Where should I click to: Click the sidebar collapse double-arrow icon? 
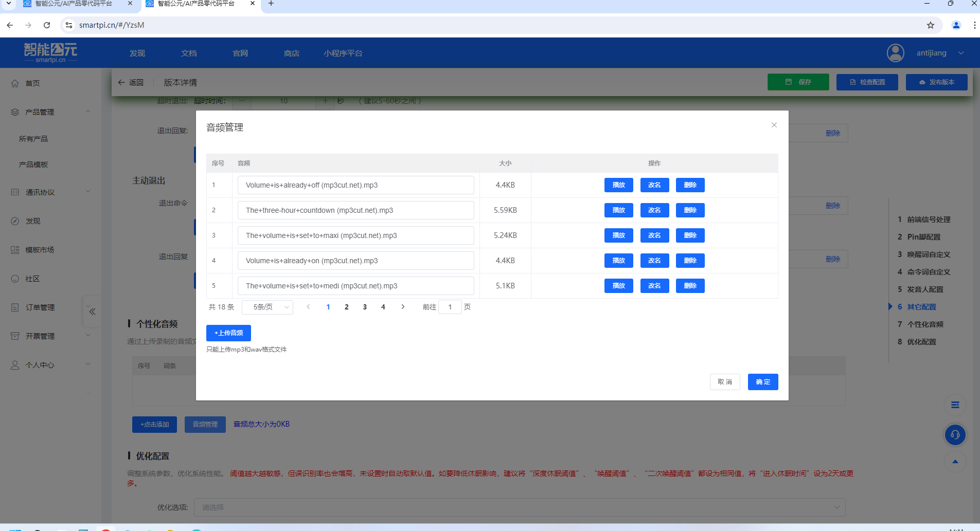[93, 312]
